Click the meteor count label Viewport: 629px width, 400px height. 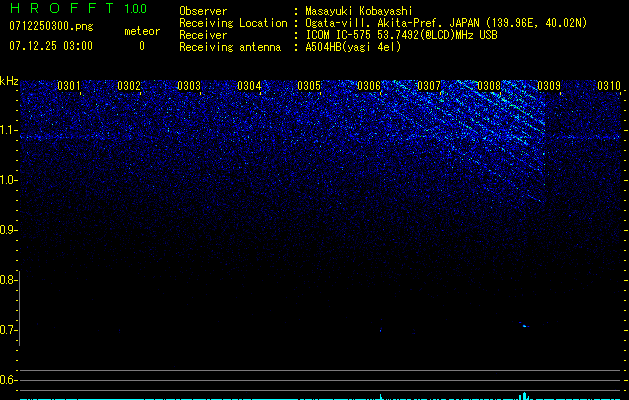pyautogui.click(x=142, y=31)
